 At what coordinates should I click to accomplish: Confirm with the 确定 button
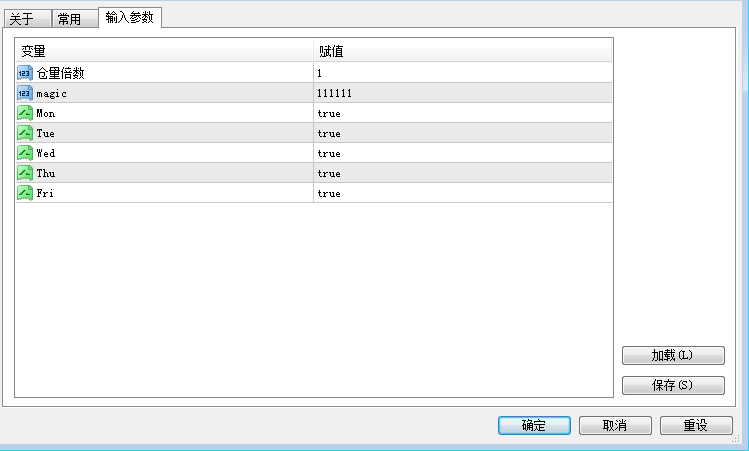pyautogui.click(x=534, y=425)
